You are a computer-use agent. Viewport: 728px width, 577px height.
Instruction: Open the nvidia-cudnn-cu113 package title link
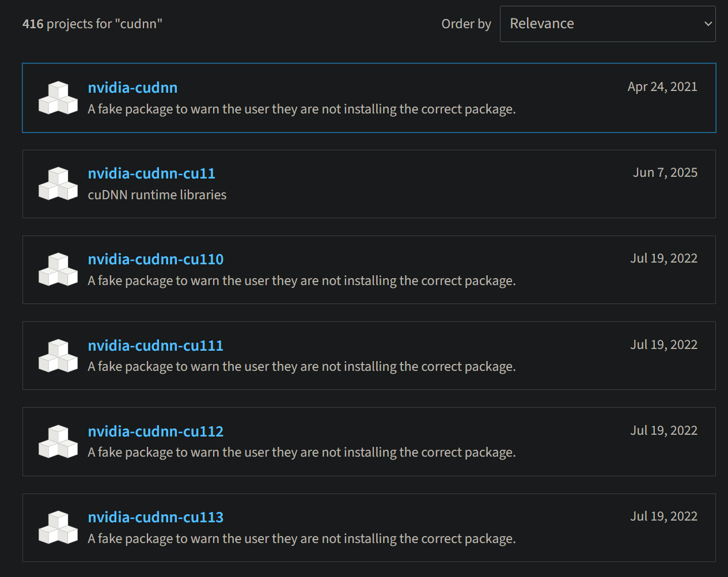156,517
